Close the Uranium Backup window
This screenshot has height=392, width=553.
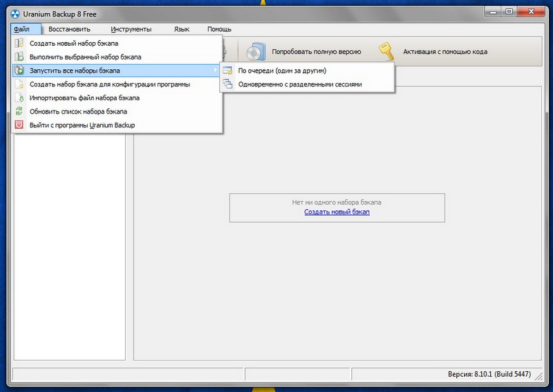tap(531, 12)
